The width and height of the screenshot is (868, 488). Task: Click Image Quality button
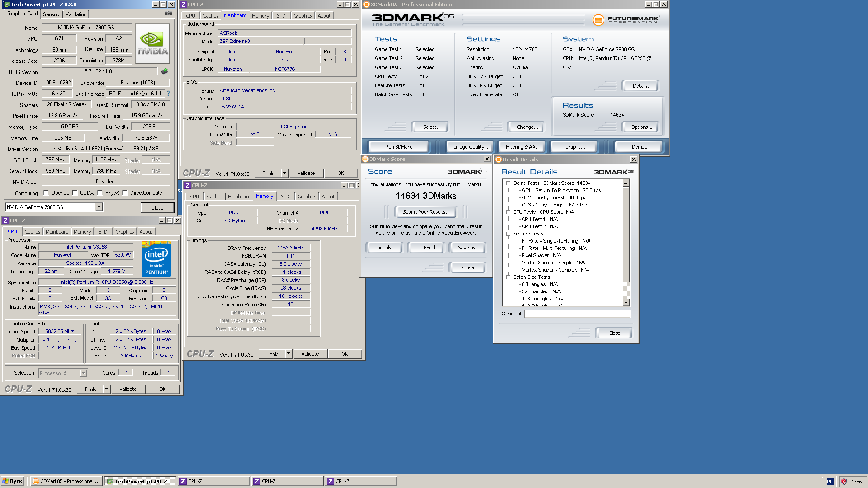471,147
